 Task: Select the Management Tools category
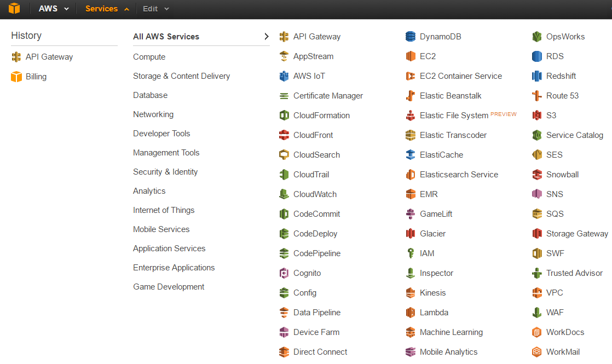(x=166, y=153)
